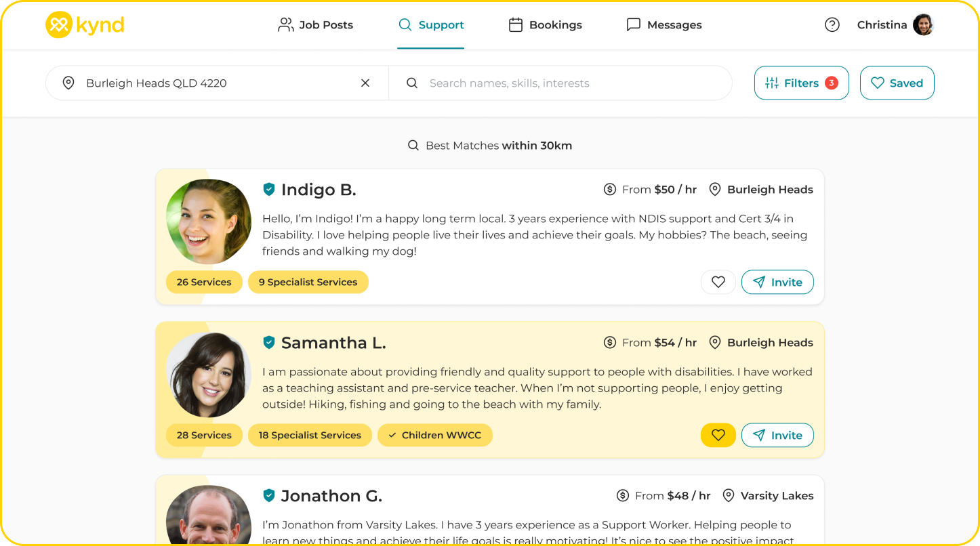The height and width of the screenshot is (546, 980).
Task: Click Indigo's 'From $50 / hr' rate
Action: pyautogui.click(x=659, y=190)
